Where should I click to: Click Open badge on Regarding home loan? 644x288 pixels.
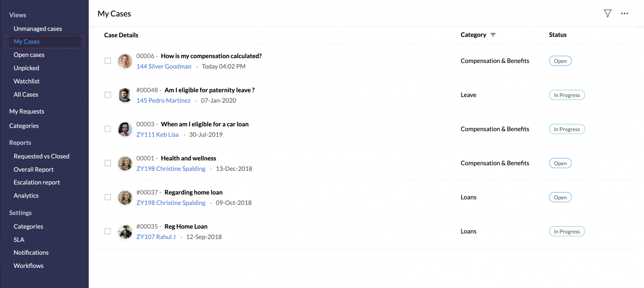[560, 197]
